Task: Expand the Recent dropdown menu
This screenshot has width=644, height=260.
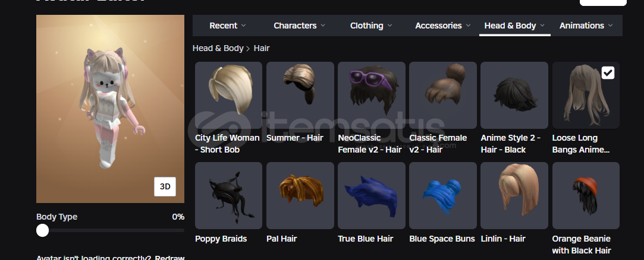Action: point(228,26)
